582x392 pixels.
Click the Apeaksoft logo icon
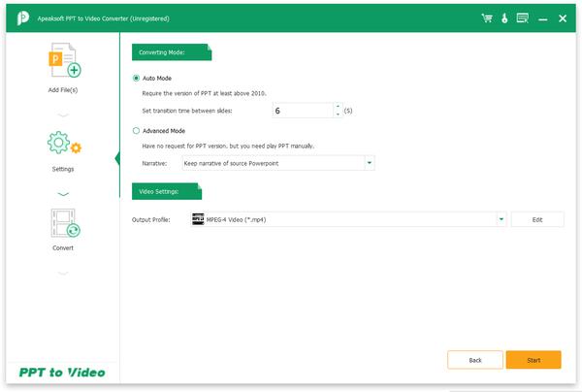(x=23, y=18)
